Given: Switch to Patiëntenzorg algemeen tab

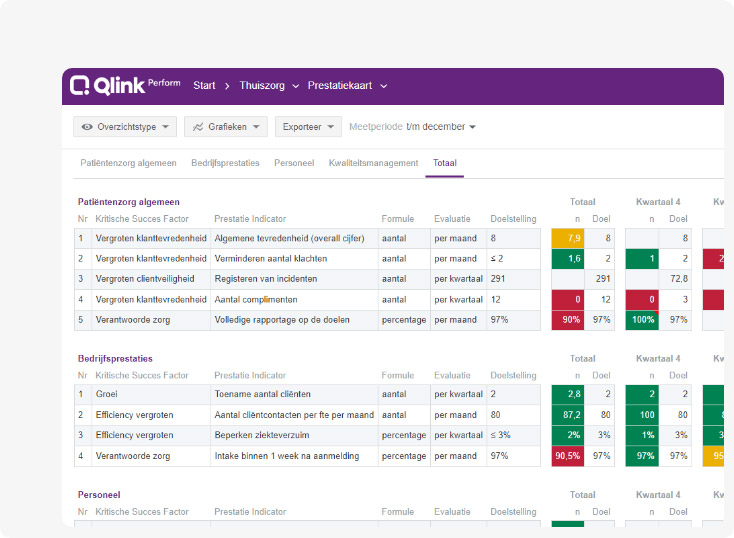Looking at the screenshot, I should click(128, 163).
